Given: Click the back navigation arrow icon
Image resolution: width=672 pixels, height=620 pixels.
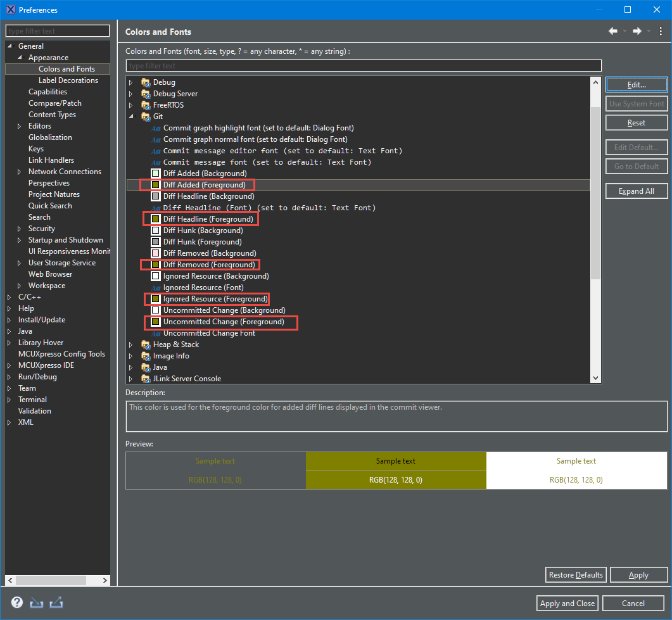Looking at the screenshot, I should (612, 32).
